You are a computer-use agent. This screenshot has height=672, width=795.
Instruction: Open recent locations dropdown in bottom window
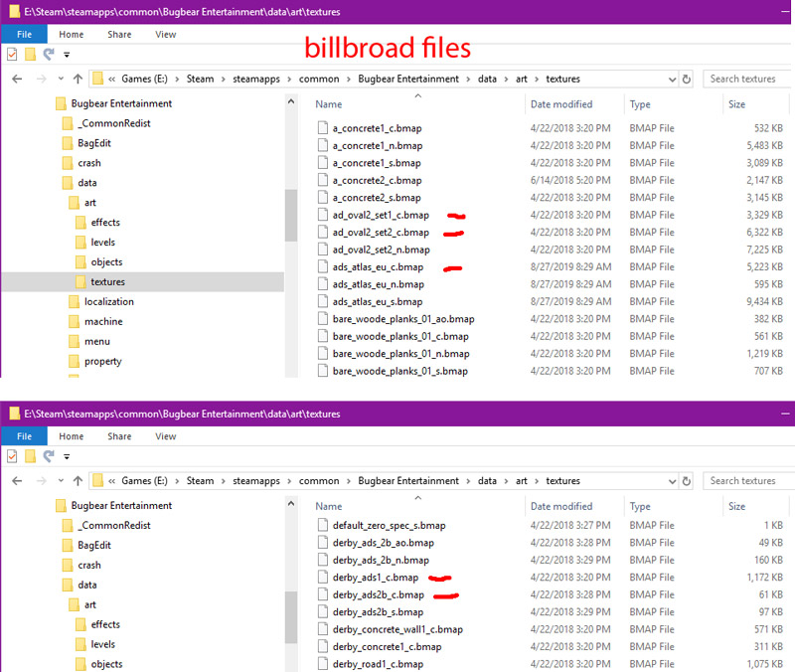point(61,481)
